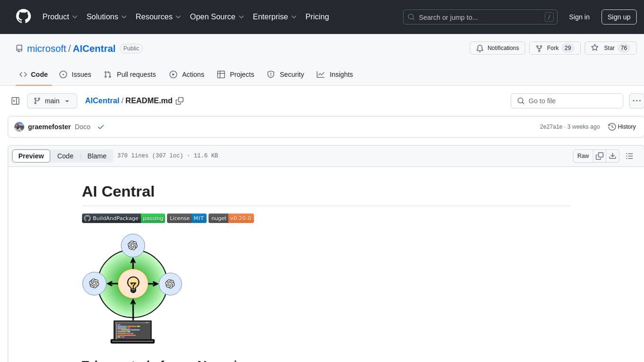Click the nuget v0.20.0 badge
This screenshot has height=362, width=644.
[231, 218]
